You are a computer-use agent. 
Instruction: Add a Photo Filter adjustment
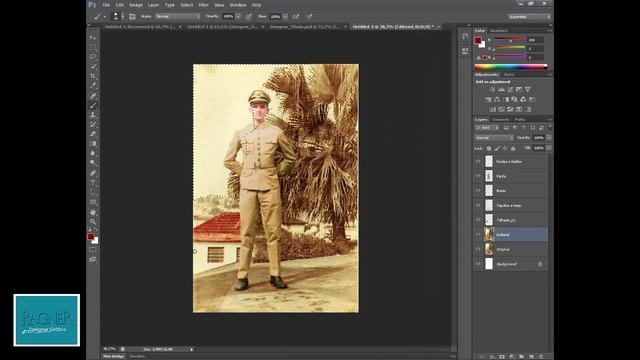click(x=515, y=99)
